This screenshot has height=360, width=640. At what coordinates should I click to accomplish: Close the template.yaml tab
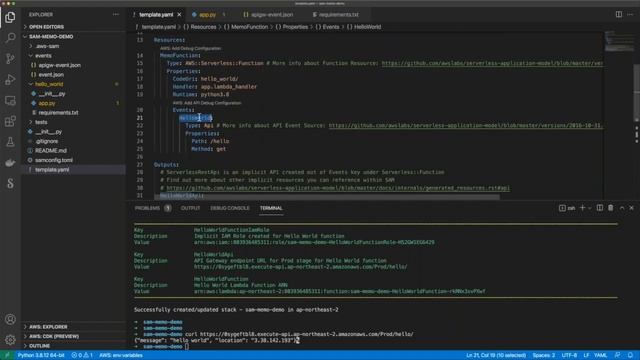coord(179,15)
